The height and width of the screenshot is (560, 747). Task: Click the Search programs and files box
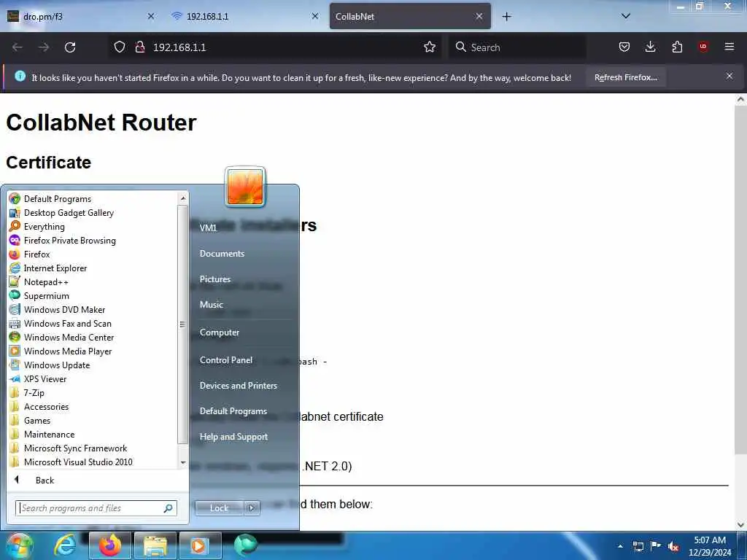point(96,508)
